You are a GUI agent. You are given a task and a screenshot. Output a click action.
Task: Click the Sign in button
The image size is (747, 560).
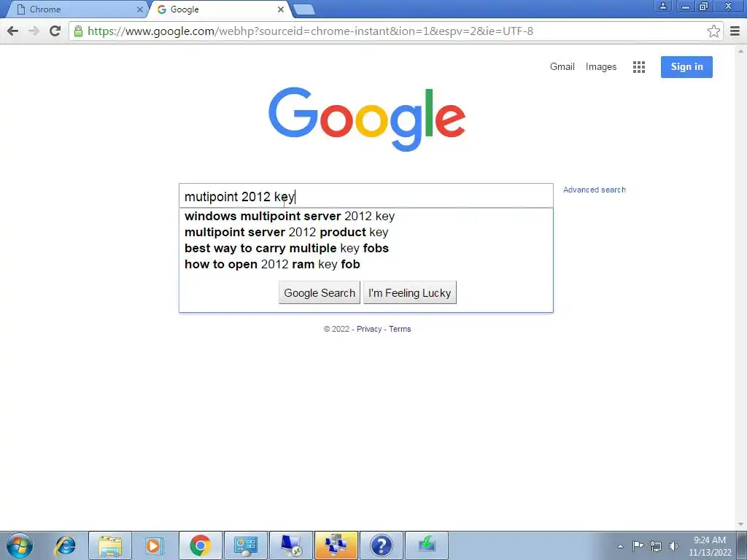click(686, 67)
